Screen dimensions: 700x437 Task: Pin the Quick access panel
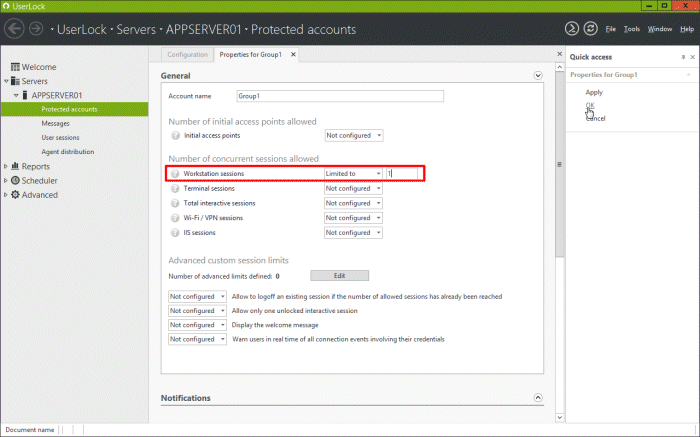(683, 57)
